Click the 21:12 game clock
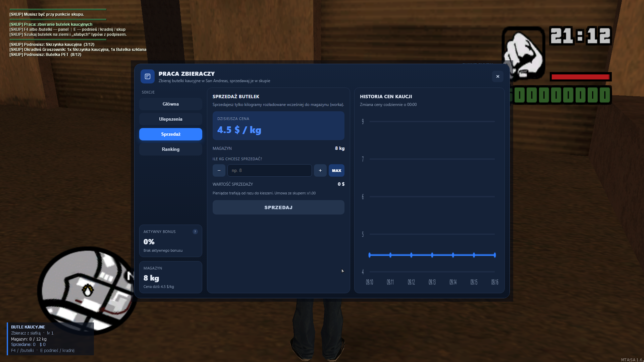 [581, 36]
